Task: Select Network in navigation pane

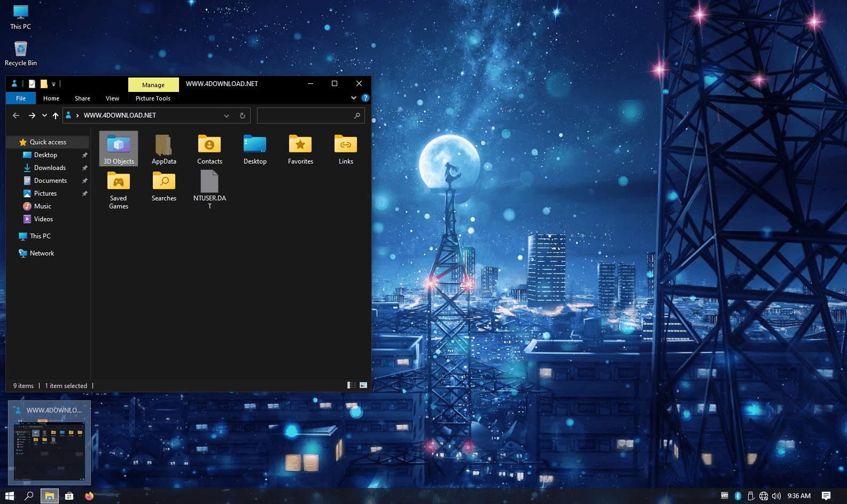Action: [x=42, y=253]
